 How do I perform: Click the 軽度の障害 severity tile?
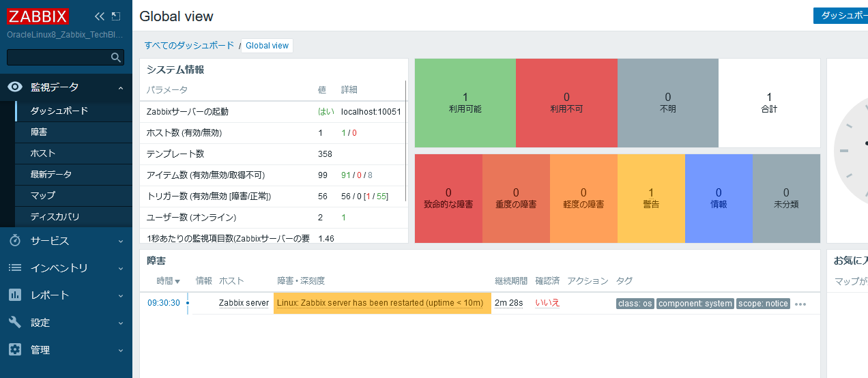point(583,198)
